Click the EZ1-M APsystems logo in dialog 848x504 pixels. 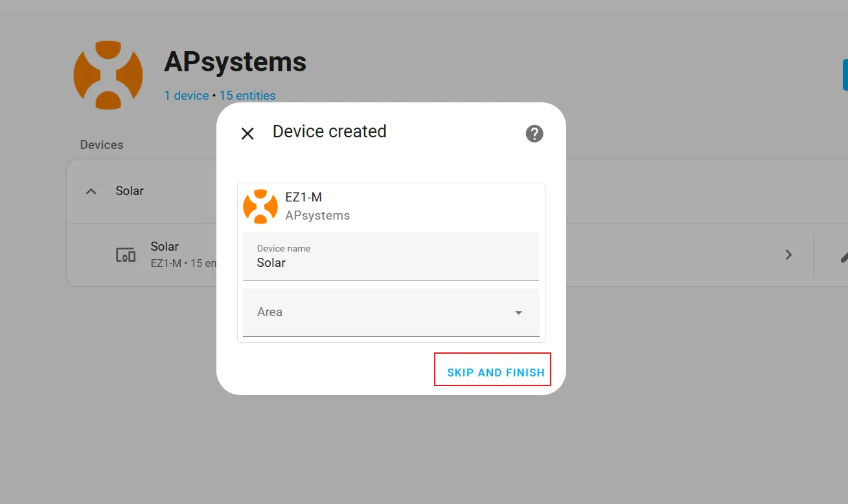260,207
